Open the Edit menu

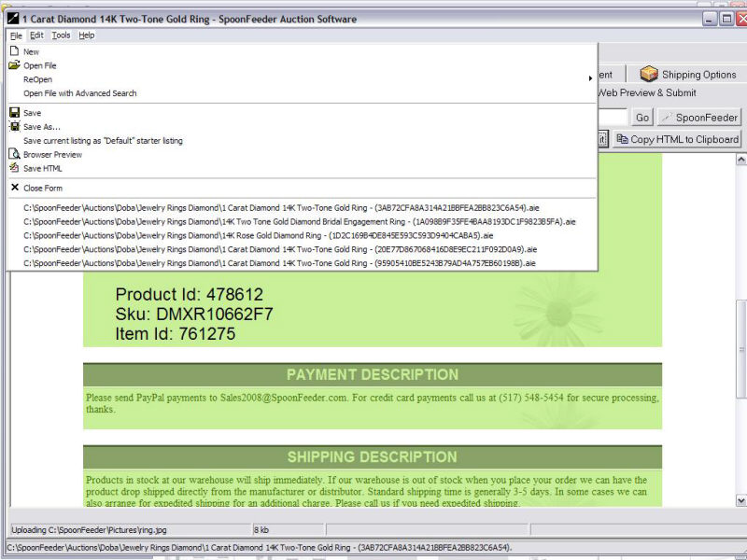36,35
